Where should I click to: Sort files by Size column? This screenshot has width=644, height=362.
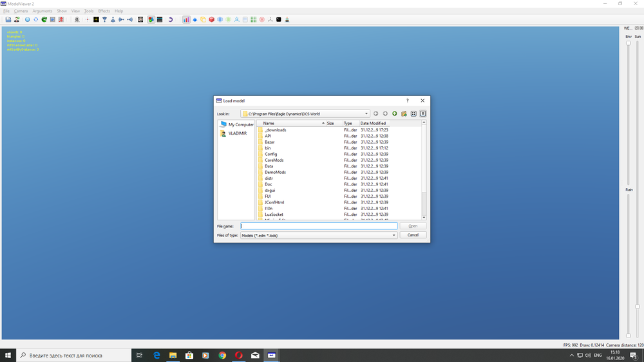click(x=334, y=123)
